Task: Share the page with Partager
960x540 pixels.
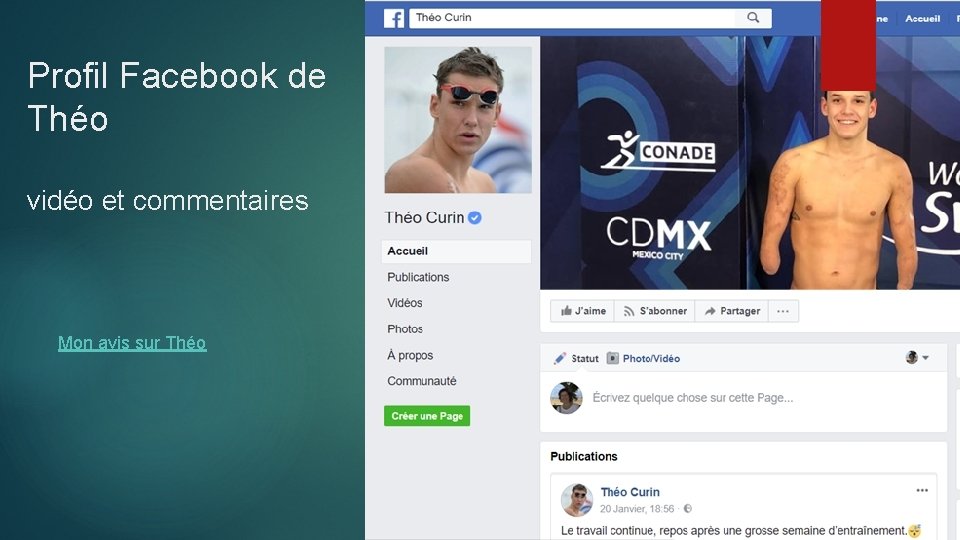Action: coord(732,311)
